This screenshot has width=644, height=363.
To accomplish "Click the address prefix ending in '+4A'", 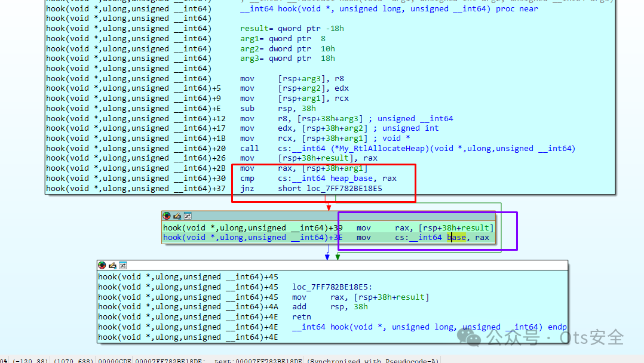I will [188, 307].
